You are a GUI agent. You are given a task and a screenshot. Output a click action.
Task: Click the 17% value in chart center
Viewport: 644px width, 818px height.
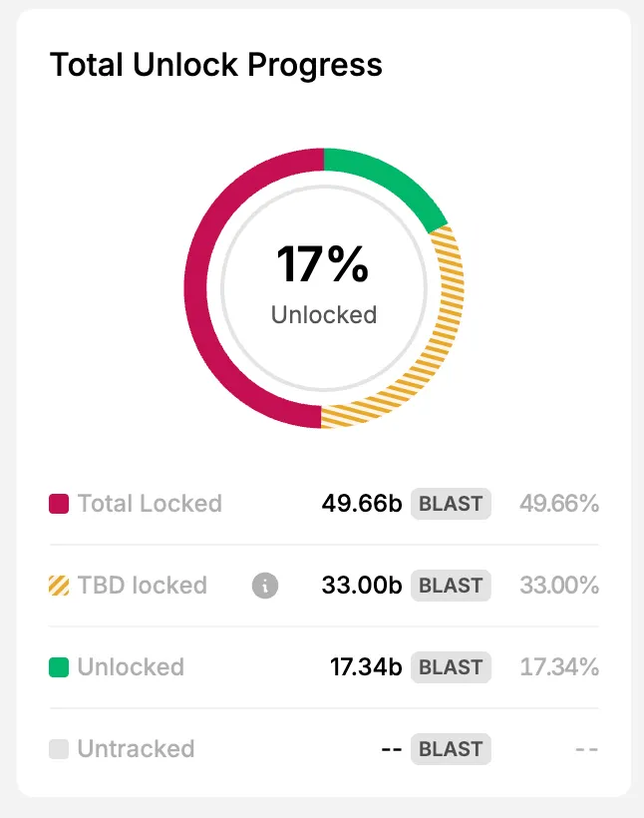(x=323, y=265)
